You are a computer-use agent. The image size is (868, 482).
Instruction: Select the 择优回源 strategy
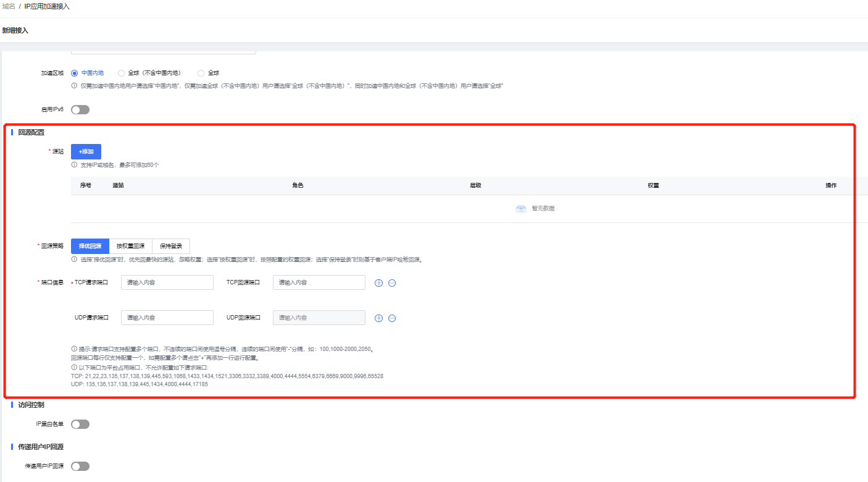click(90, 246)
